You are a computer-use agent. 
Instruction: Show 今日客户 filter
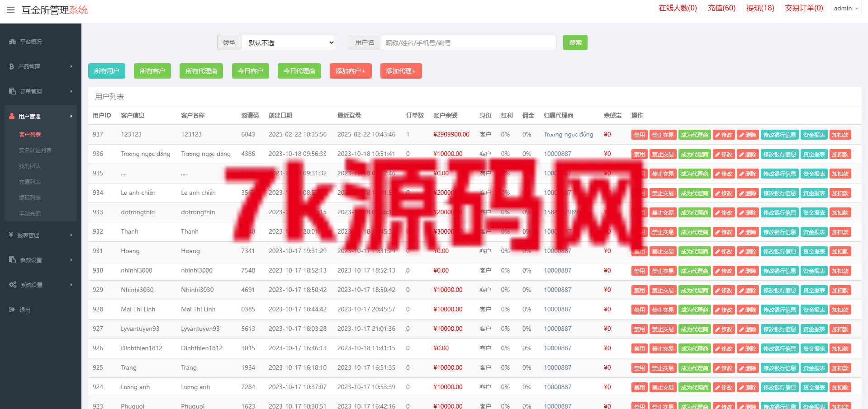(251, 71)
